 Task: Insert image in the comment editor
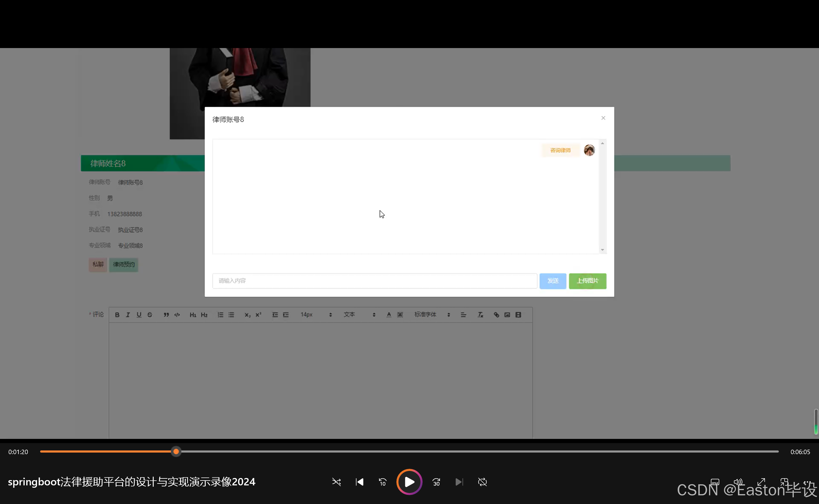507,315
